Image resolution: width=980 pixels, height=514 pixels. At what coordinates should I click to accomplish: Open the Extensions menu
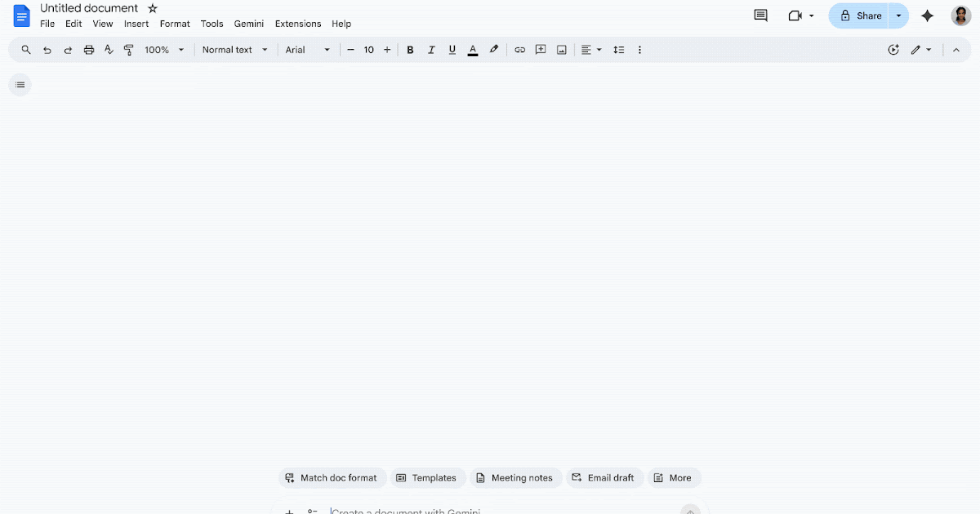tap(298, 24)
